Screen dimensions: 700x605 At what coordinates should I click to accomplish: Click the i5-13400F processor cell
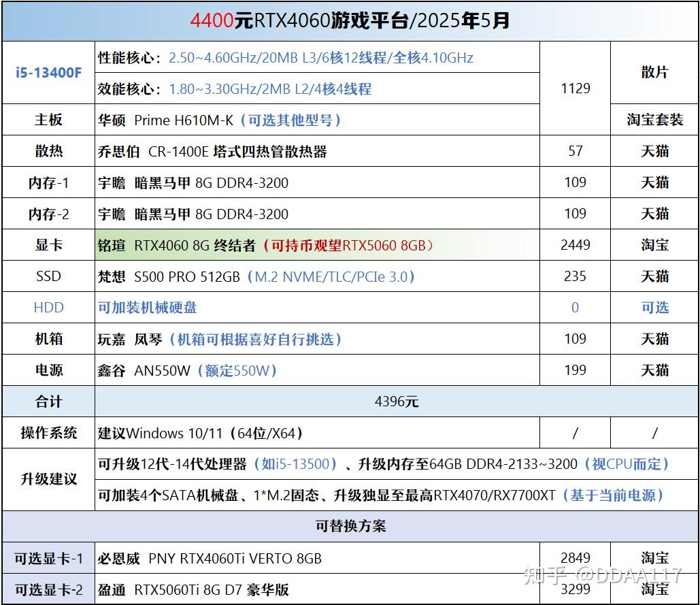49,73
